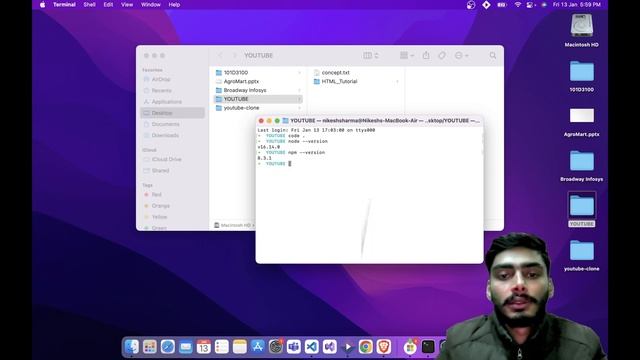Expand HTML_Tutorial folder chevron
Image resolution: width=640 pixels, height=360 pixels.
[397, 82]
